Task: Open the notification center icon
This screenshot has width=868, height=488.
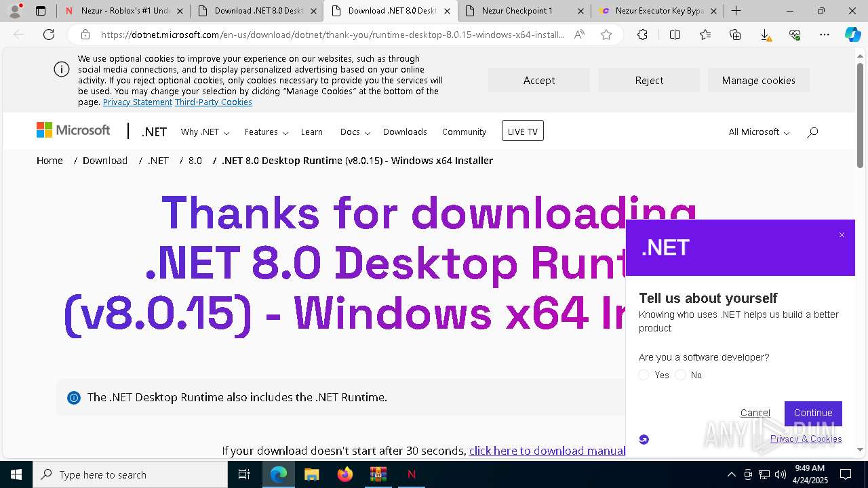Action: coord(846,474)
